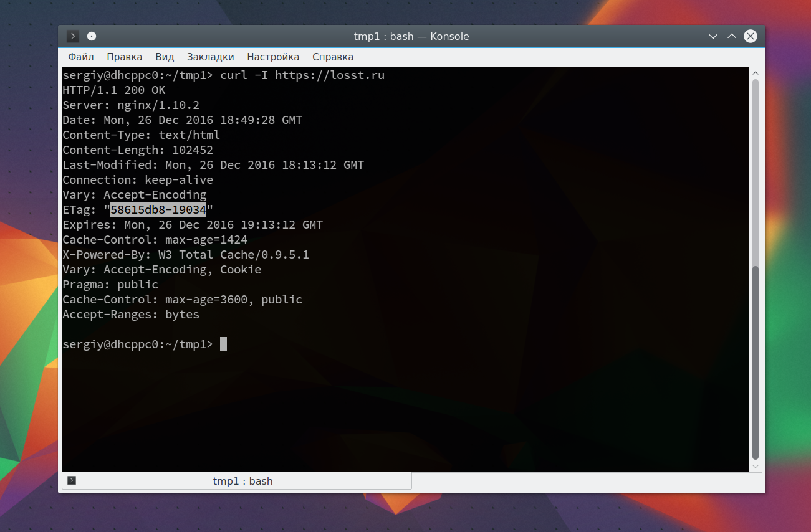Click the terminal icon in the title bar

point(73,36)
